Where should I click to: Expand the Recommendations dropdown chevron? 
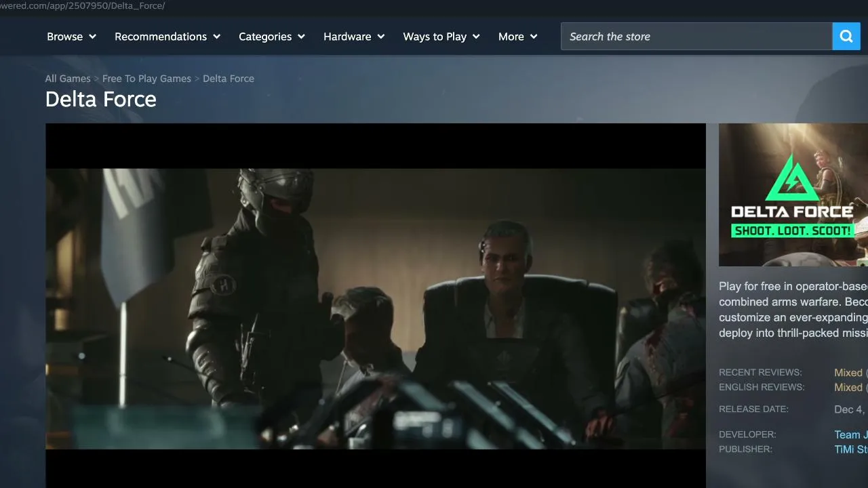216,37
